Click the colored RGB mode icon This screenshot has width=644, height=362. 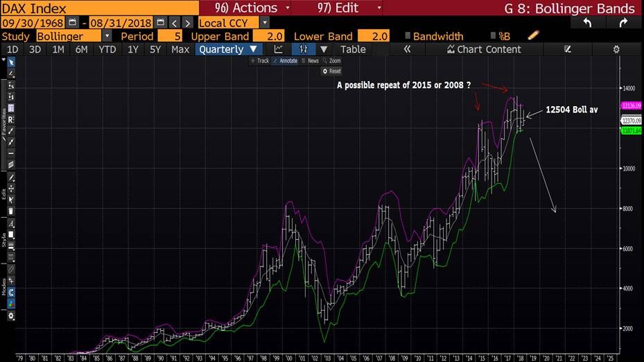coord(11,304)
